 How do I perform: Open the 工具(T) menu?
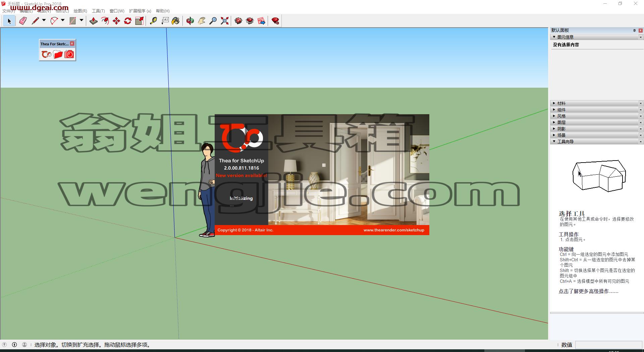click(x=98, y=11)
